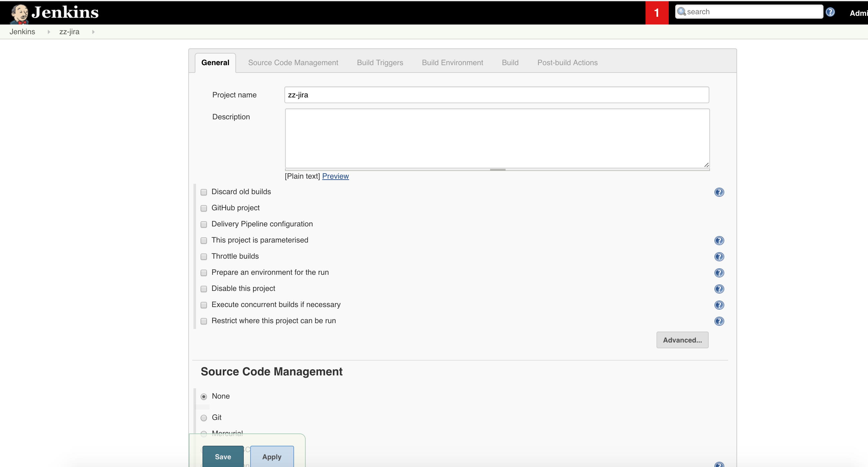Enable Execute concurrent builds if necessary

point(204,305)
